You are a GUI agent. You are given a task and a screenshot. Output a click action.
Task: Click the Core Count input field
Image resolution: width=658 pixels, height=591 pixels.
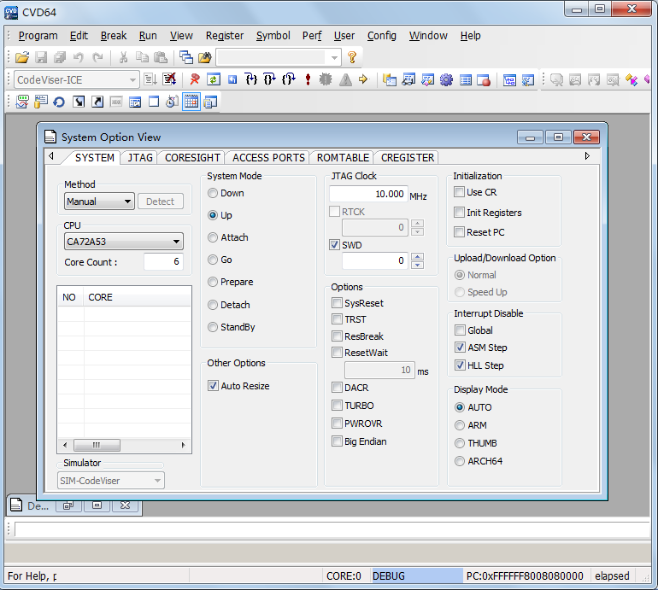[162, 262]
